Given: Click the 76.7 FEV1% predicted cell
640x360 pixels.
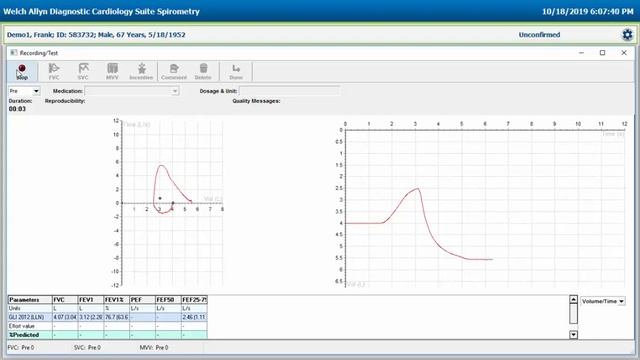Looking at the screenshot, I should pos(116,317).
